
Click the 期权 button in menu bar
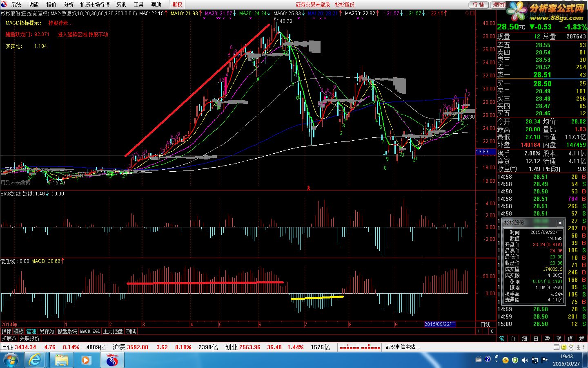point(178,4)
